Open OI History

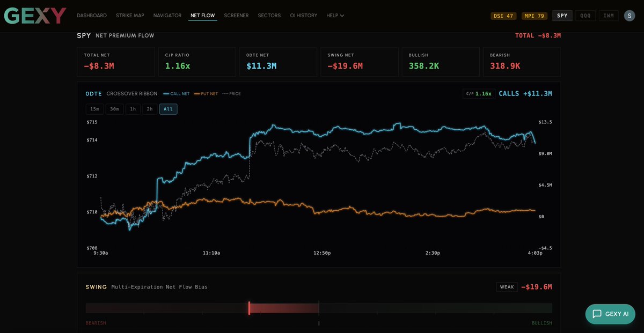coord(303,16)
